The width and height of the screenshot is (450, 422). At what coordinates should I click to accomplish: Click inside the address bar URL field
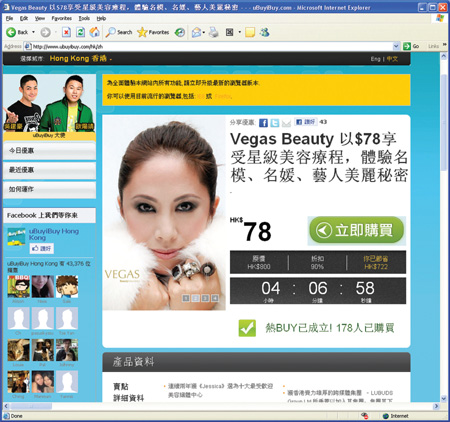coord(212,46)
